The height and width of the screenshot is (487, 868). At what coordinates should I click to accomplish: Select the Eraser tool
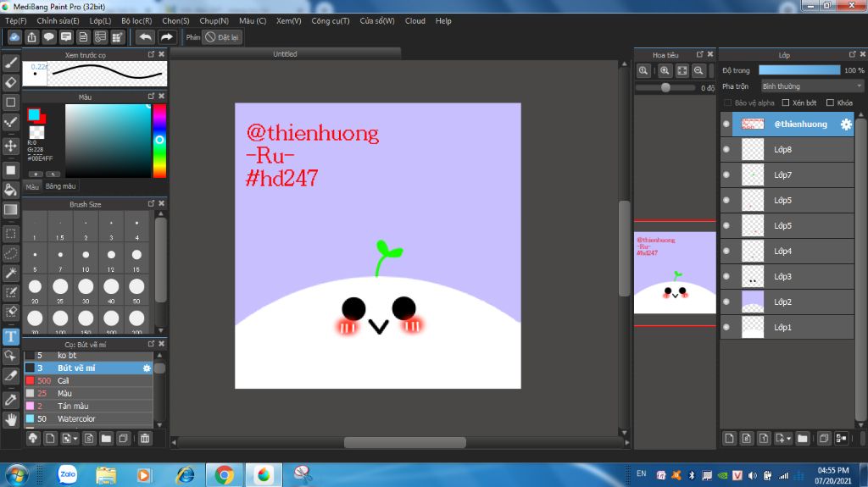coord(10,82)
